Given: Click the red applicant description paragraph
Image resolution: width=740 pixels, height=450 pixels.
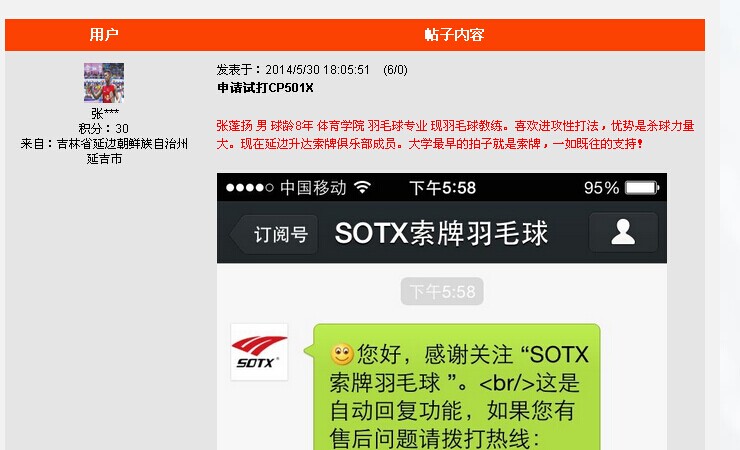Looking at the screenshot, I should (455, 134).
